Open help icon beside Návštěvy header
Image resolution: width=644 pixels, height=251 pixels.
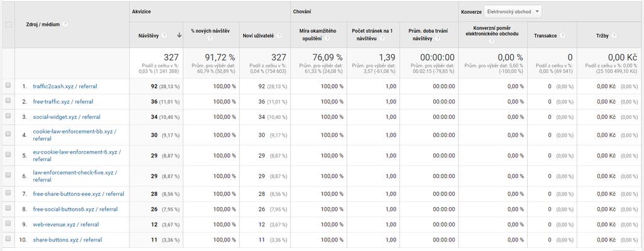point(164,36)
